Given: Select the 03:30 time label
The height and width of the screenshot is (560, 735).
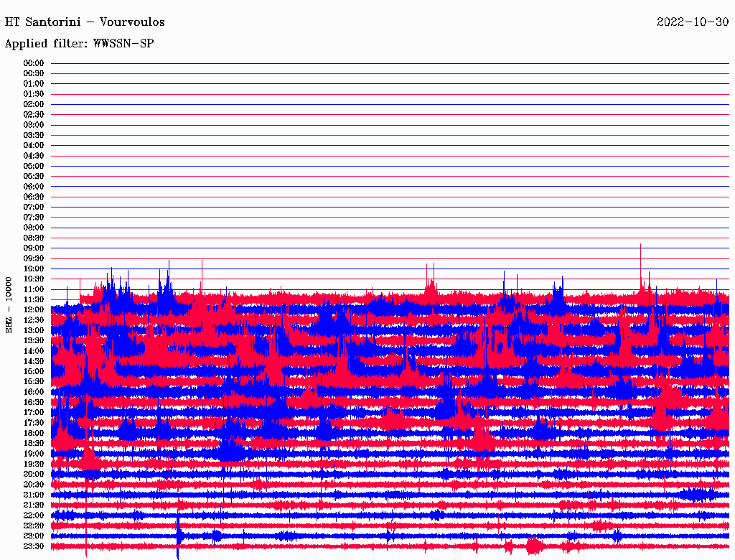Looking at the screenshot, I should [34, 135].
